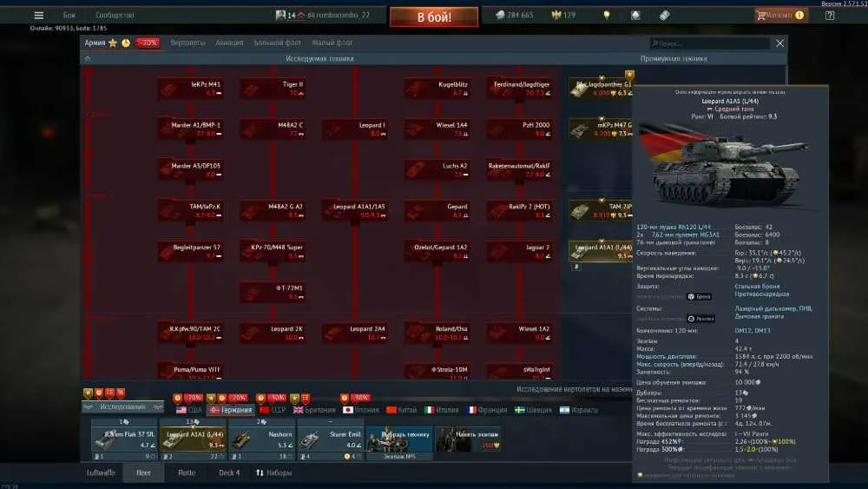Viewport: 868px width, 489px height.
Task: Switch to the Luftwaffe preset tab
Action: (x=101, y=473)
